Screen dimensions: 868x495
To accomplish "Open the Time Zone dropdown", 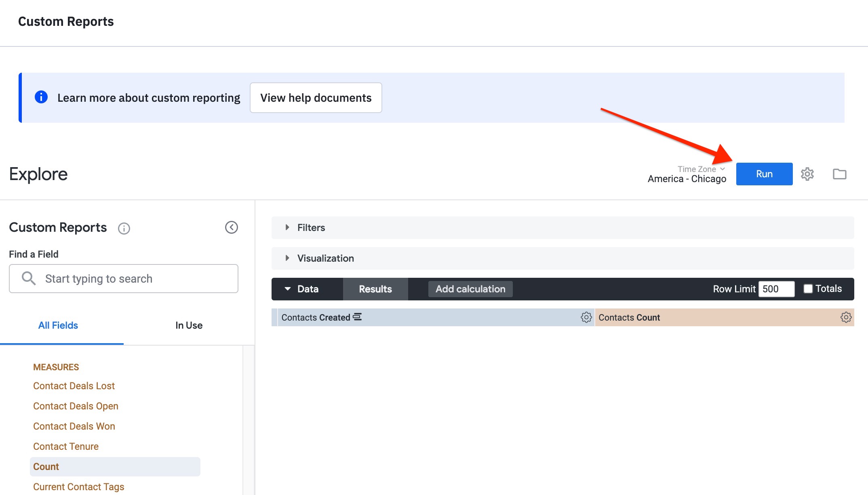I will 701,169.
